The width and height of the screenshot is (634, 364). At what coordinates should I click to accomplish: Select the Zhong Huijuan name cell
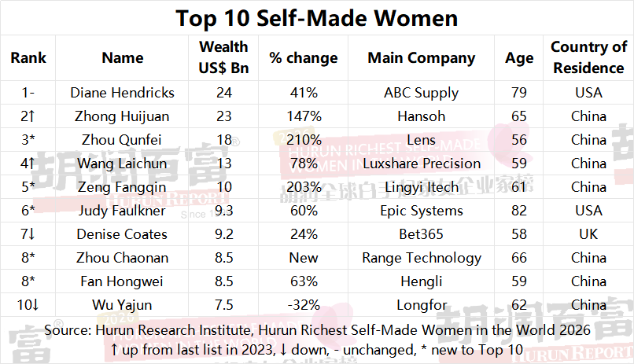(123, 116)
